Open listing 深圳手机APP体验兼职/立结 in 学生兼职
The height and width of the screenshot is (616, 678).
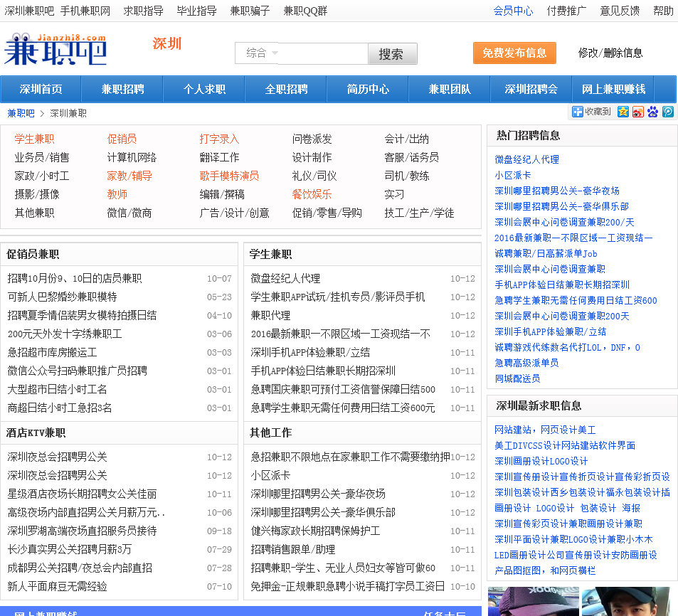click(310, 352)
